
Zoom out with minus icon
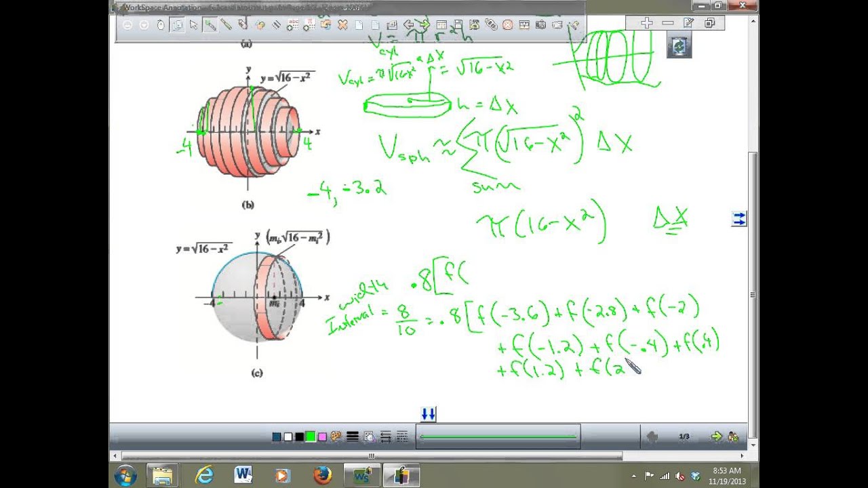click(x=668, y=23)
